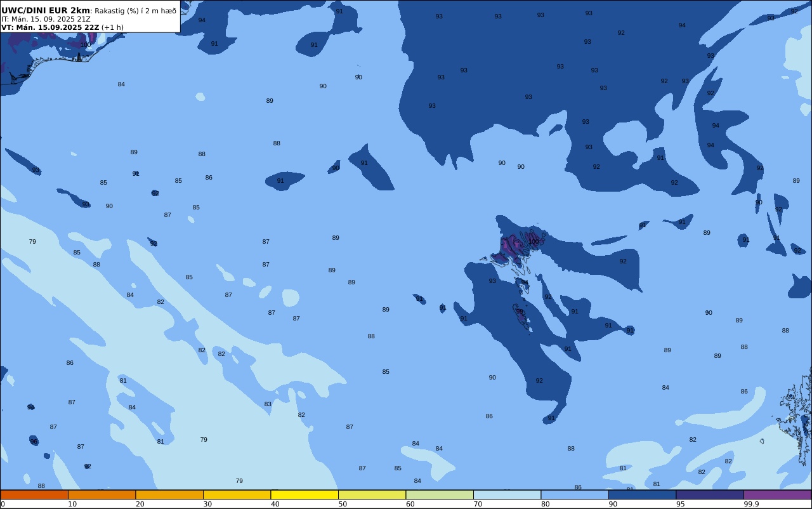Click the '83' humidity value on the map

pyautogui.click(x=268, y=404)
